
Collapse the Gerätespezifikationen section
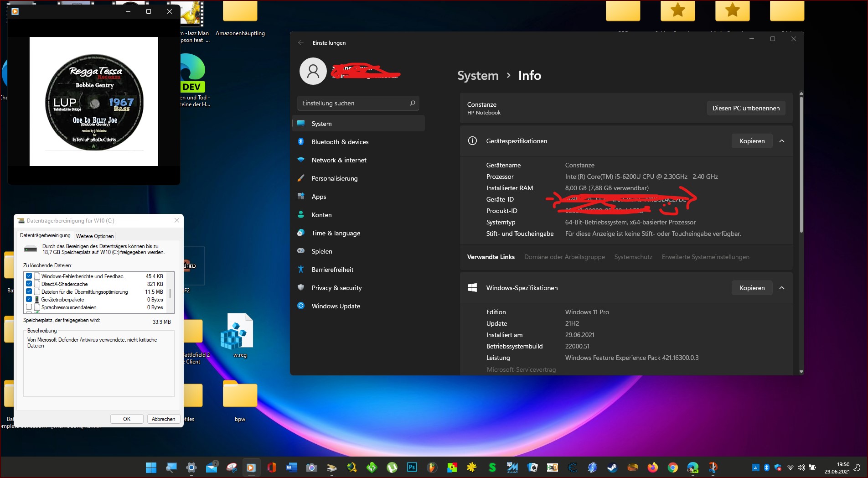pyautogui.click(x=781, y=141)
